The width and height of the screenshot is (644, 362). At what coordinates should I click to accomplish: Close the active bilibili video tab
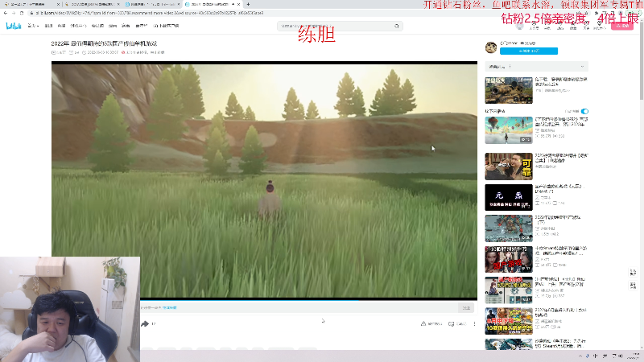(x=238, y=4)
